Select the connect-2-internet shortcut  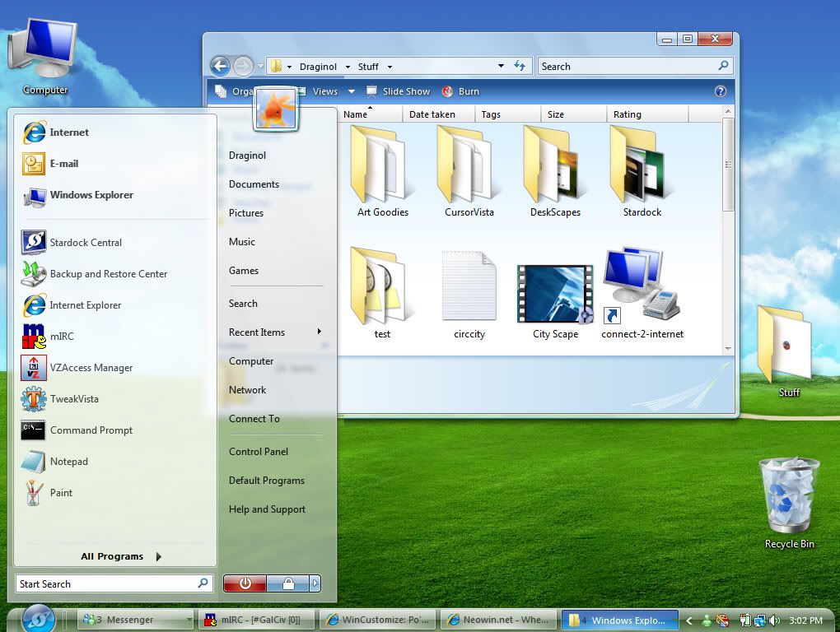(x=642, y=293)
